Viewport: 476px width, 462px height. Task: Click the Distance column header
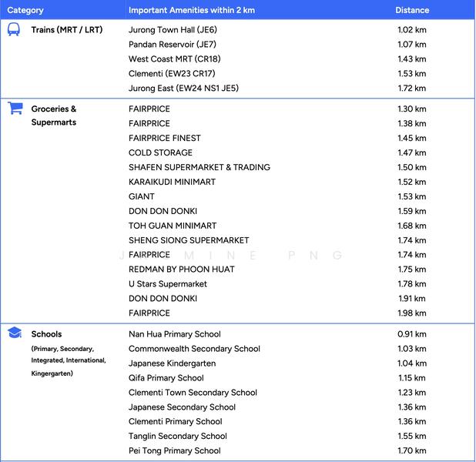[x=412, y=10]
